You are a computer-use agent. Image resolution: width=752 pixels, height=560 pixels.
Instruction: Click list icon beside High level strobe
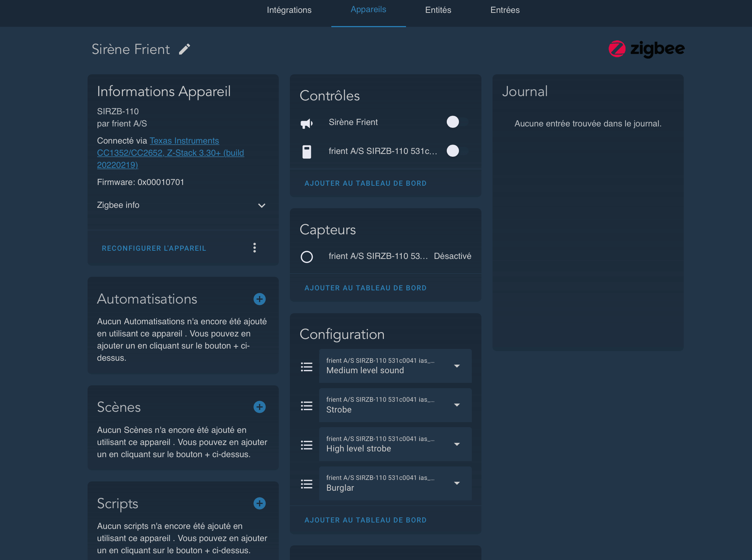[307, 445]
